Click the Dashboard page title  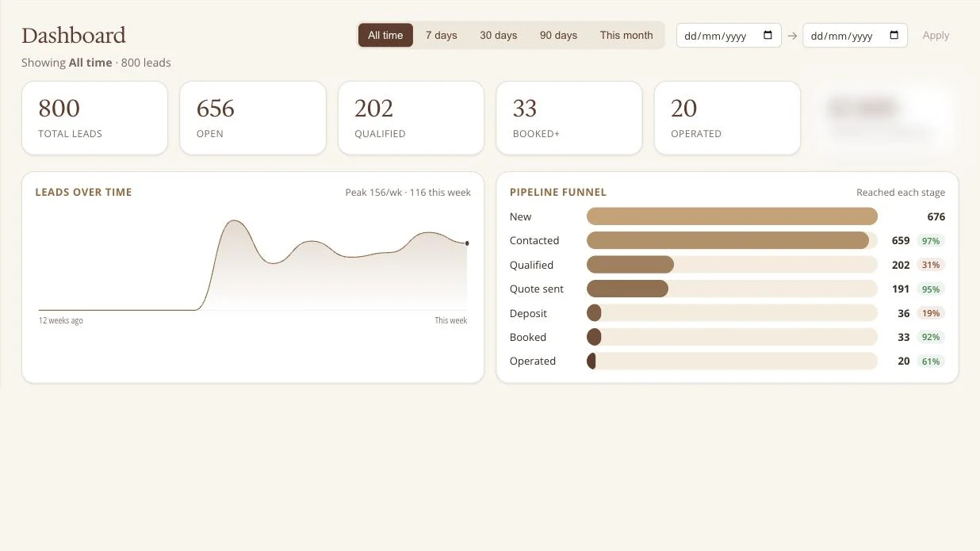pyautogui.click(x=74, y=36)
